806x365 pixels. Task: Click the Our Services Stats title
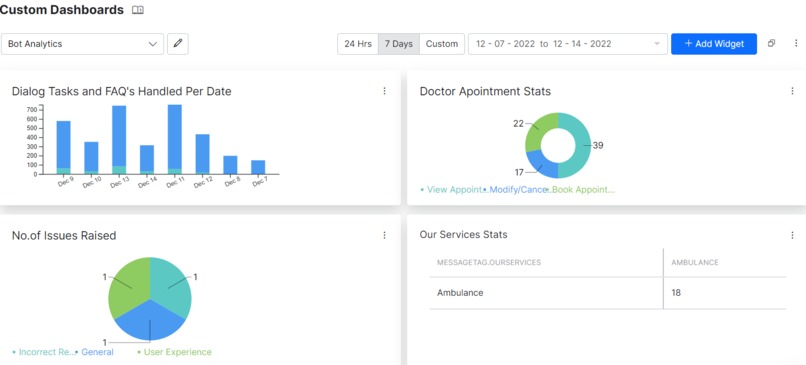463,234
